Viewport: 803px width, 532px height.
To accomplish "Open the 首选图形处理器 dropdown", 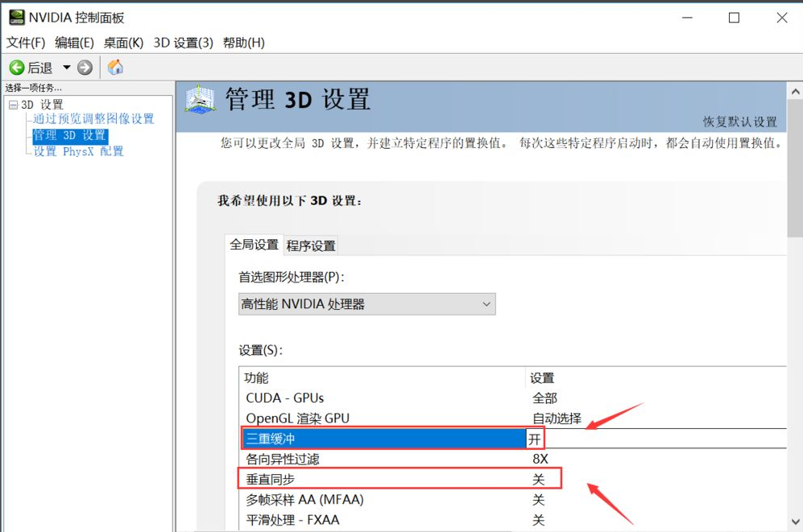I will [367, 304].
